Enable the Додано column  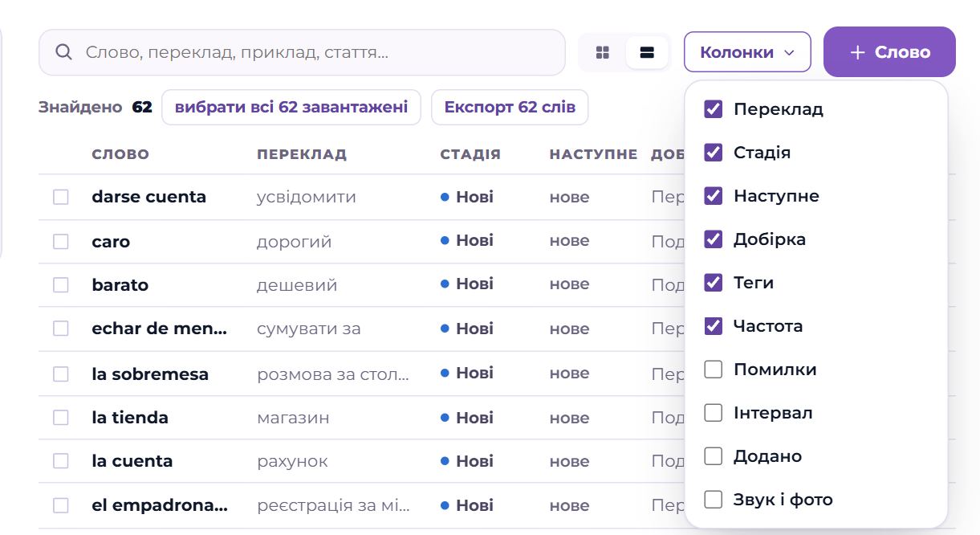[x=714, y=456]
